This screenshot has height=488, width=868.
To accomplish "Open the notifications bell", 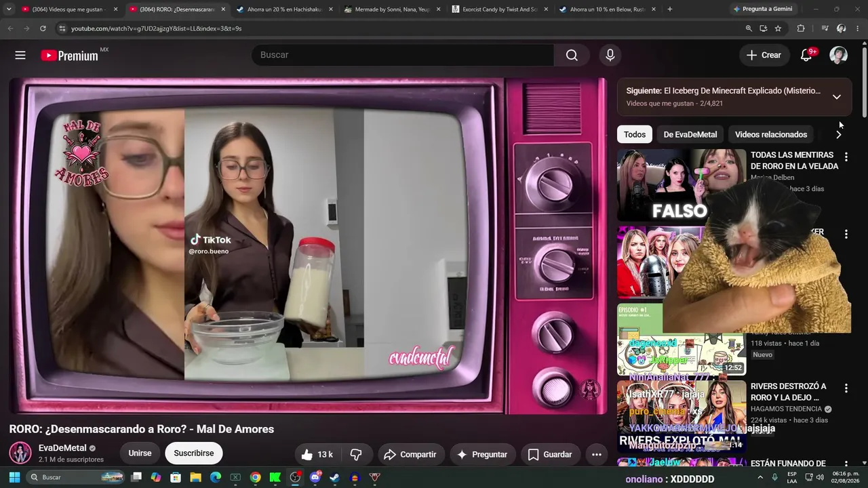I will click(806, 55).
